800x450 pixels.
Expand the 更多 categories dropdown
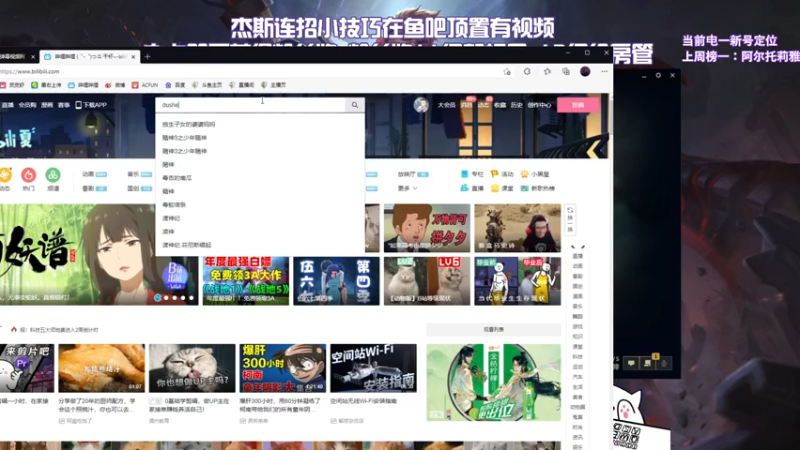[408, 188]
